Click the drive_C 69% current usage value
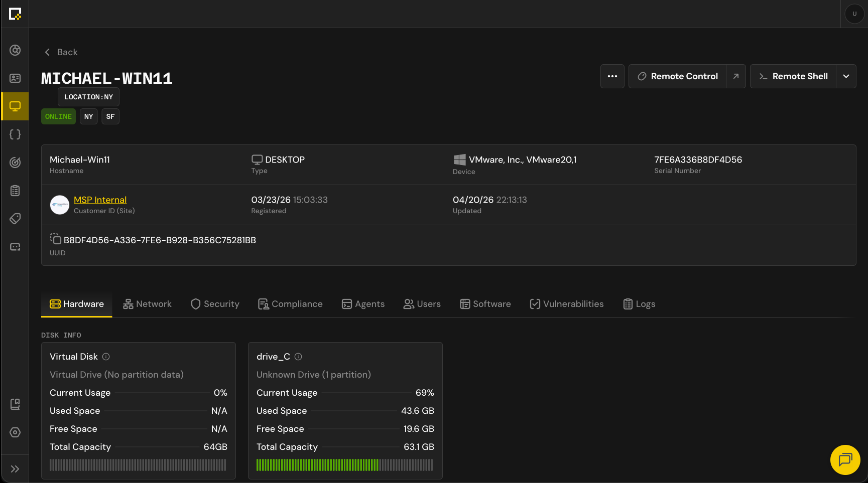The width and height of the screenshot is (868, 483). (425, 393)
